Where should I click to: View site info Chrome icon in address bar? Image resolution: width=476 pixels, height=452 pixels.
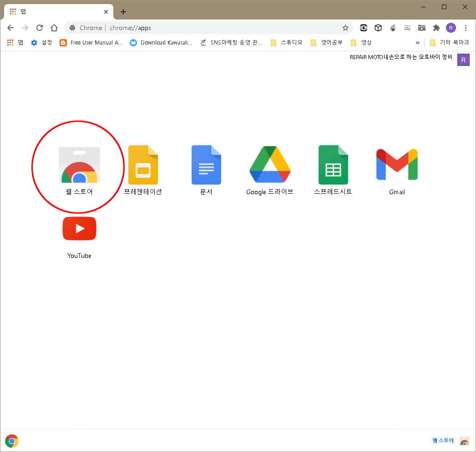(72, 28)
